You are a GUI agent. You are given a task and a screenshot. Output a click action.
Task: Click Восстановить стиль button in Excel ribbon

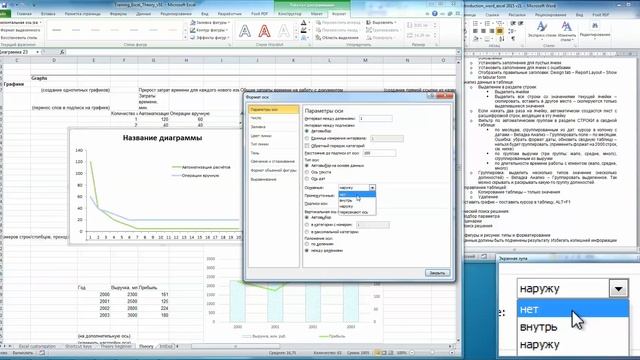(x=19, y=38)
